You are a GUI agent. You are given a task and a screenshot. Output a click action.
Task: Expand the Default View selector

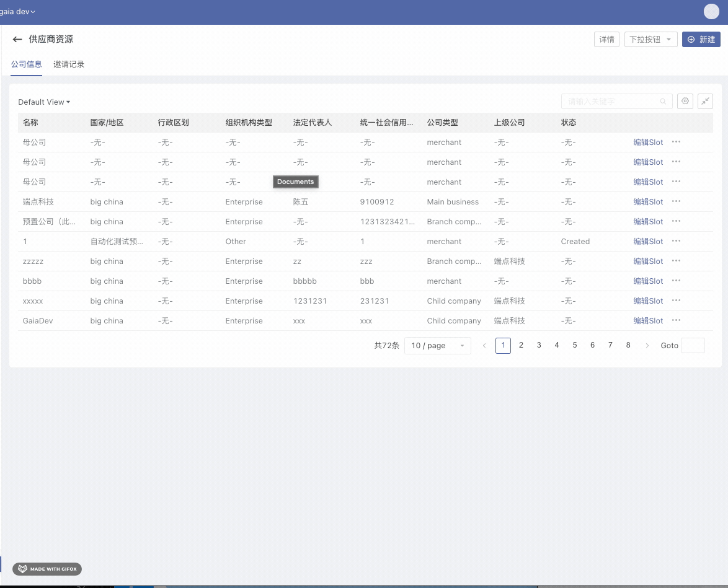pos(44,102)
